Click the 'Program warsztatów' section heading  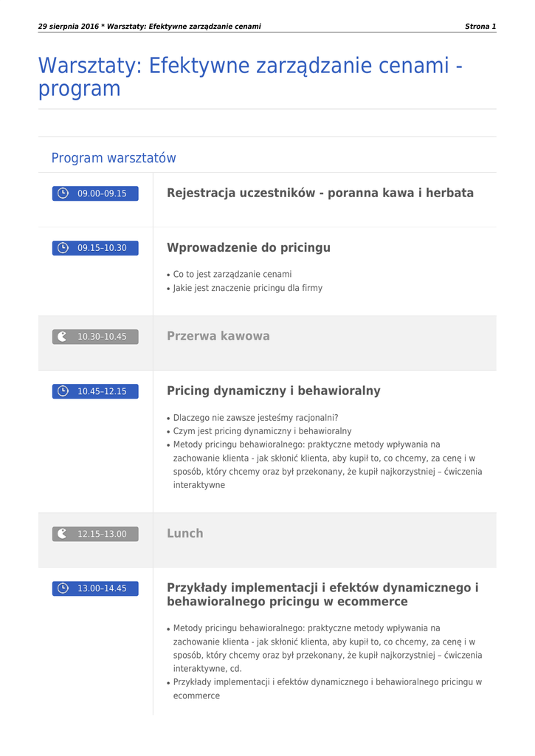point(114,158)
